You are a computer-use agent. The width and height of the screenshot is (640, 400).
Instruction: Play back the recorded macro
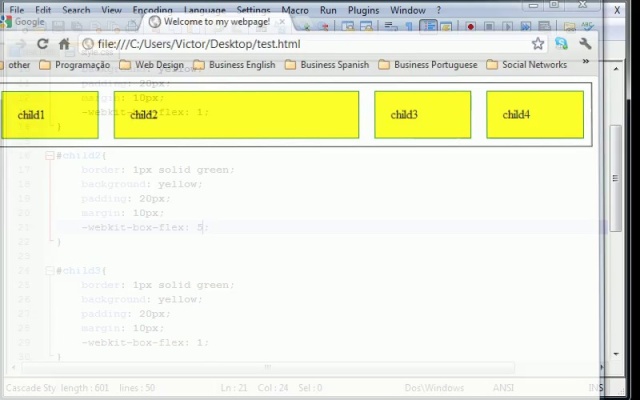[507, 27]
